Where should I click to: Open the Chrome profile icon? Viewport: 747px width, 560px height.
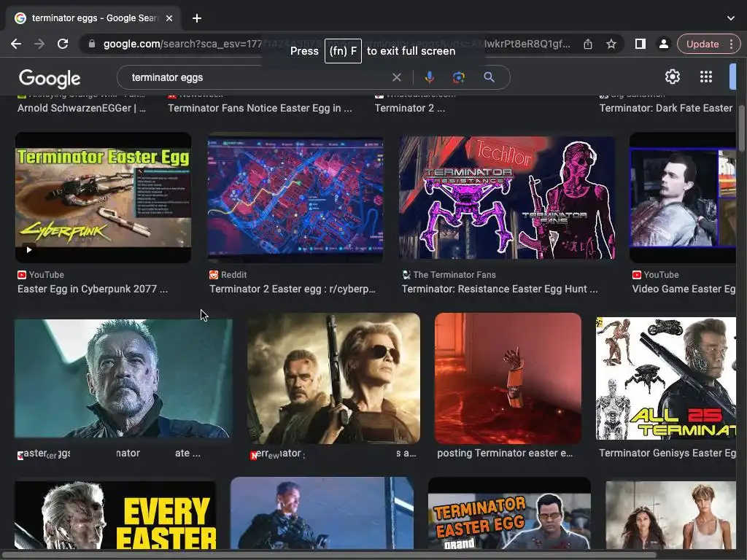click(663, 44)
